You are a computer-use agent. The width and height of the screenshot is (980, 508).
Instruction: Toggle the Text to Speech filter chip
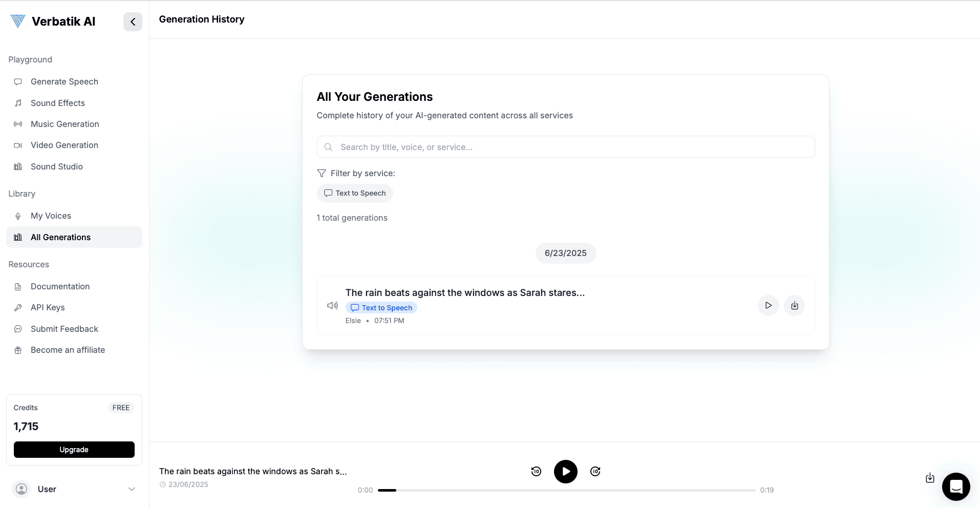(x=355, y=193)
